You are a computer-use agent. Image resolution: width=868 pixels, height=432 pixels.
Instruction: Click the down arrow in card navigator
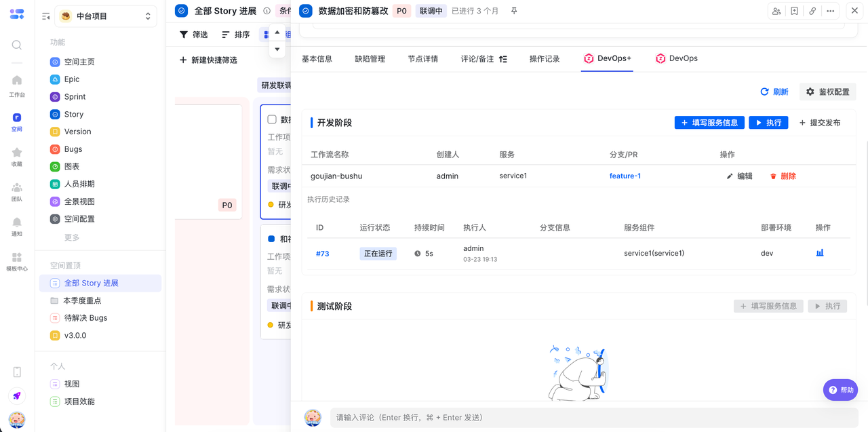pos(277,50)
